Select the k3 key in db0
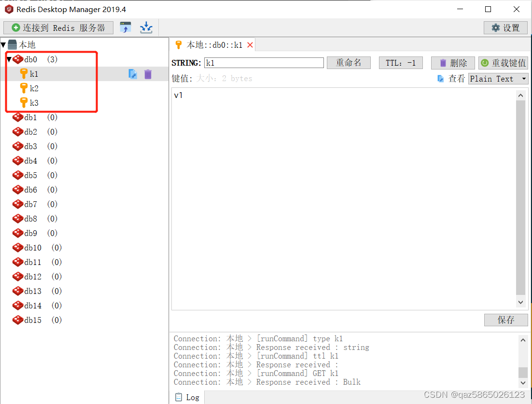This screenshot has height=404, width=532. tap(34, 103)
